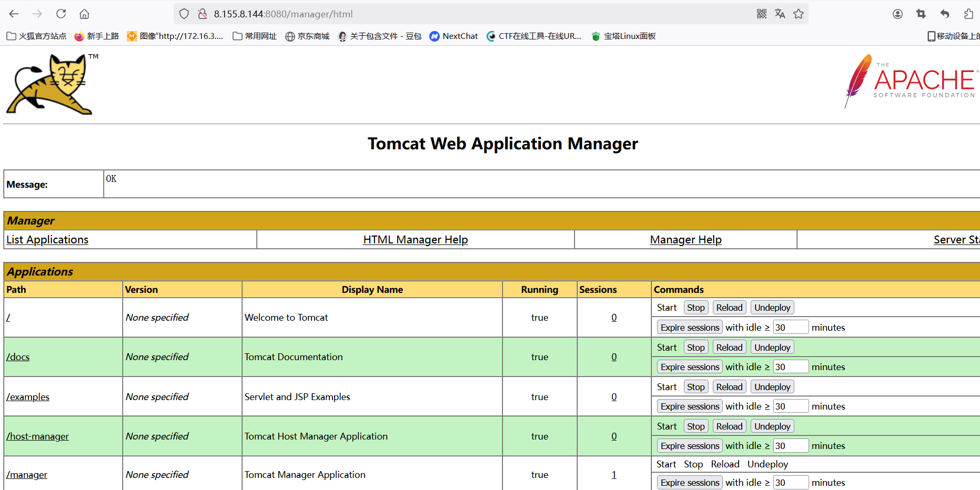Reload the Tomcat Host Manager app
980x490 pixels.
click(730, 426)
